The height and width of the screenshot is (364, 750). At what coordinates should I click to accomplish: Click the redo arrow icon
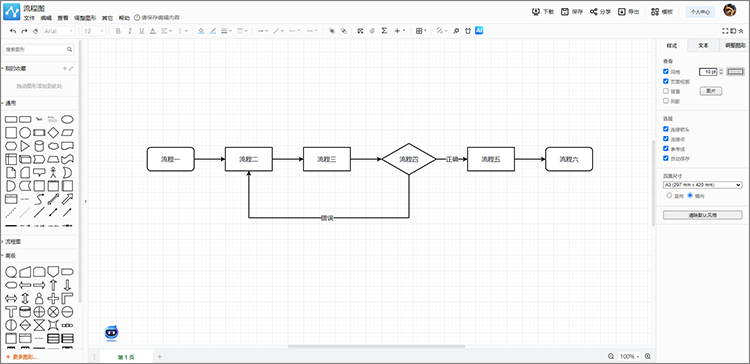[x=24, y=31]
